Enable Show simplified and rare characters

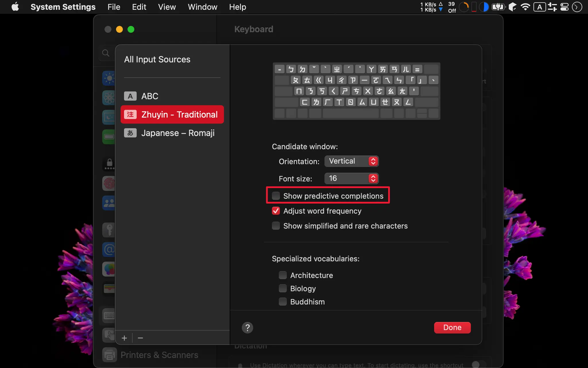click(276, 226)
